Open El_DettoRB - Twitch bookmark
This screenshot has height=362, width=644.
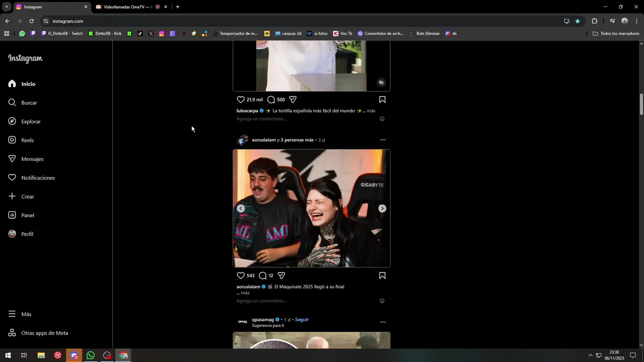(62, 34)
